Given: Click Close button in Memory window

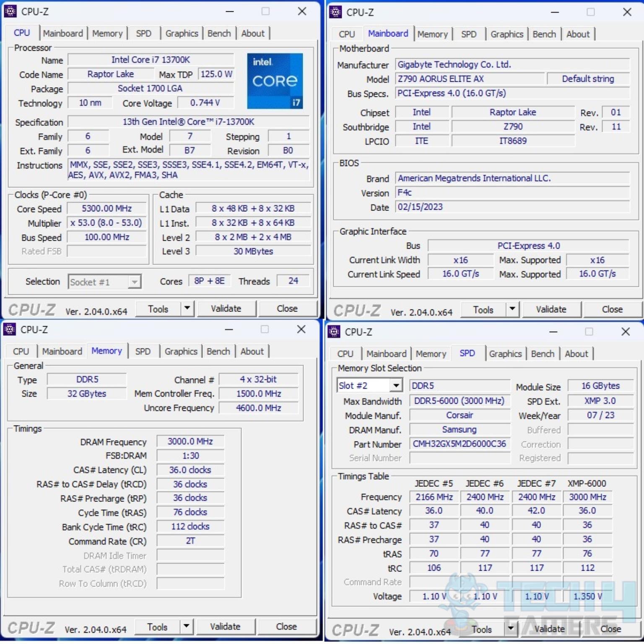Looking at the screenshot, I should click(286, 627).
